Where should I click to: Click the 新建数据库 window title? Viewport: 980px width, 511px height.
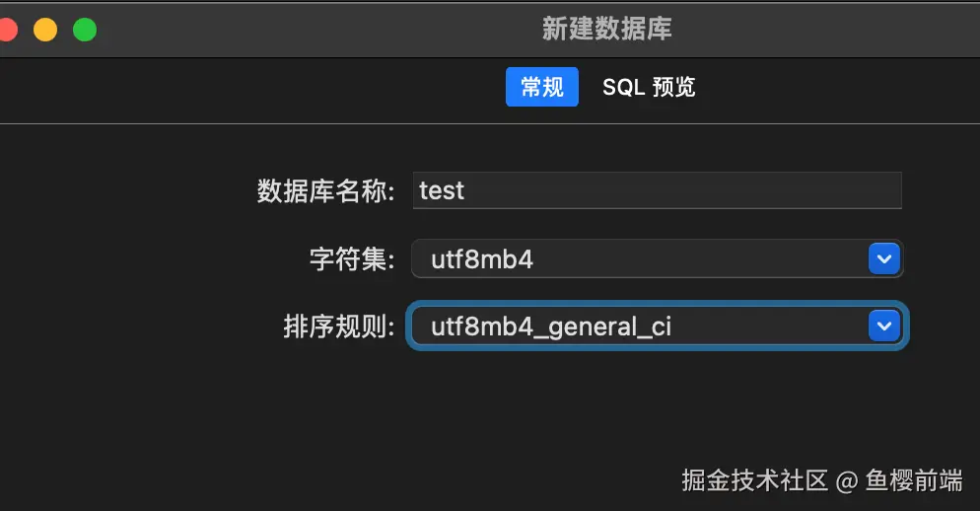[606, 29]
